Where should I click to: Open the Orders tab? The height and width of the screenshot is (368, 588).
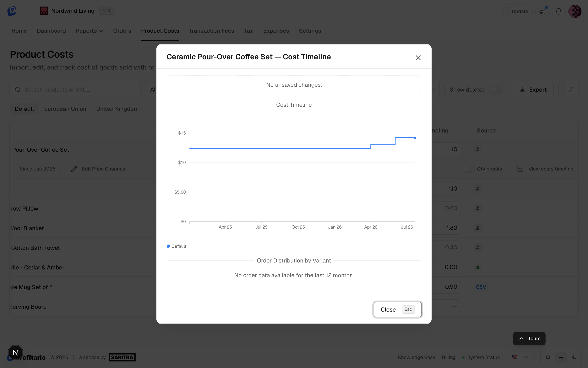pos(122,31)
